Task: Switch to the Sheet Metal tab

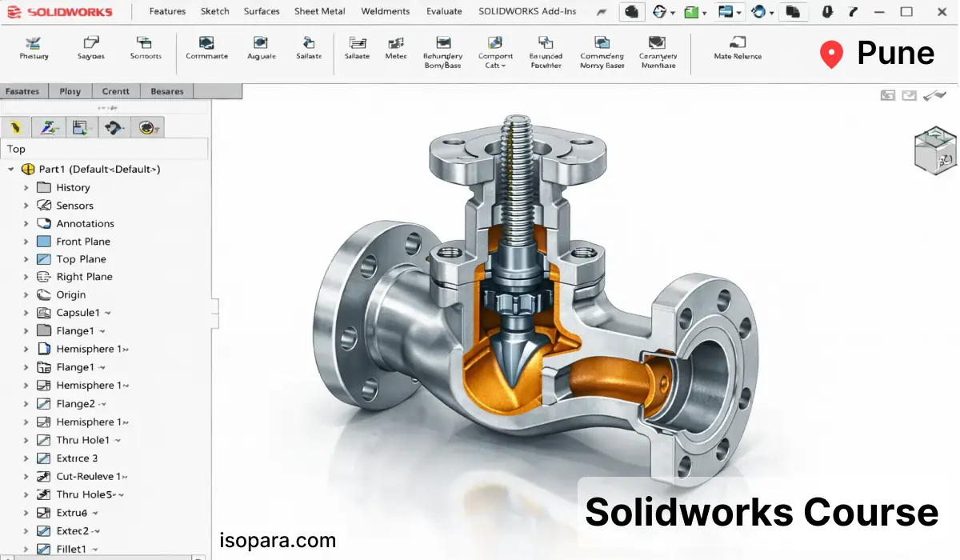Action: [x=319, y=12]
